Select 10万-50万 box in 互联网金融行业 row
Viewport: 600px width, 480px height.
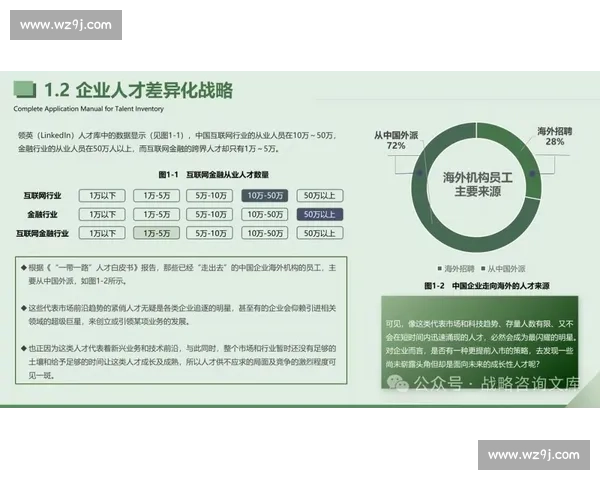pos(265,233)
